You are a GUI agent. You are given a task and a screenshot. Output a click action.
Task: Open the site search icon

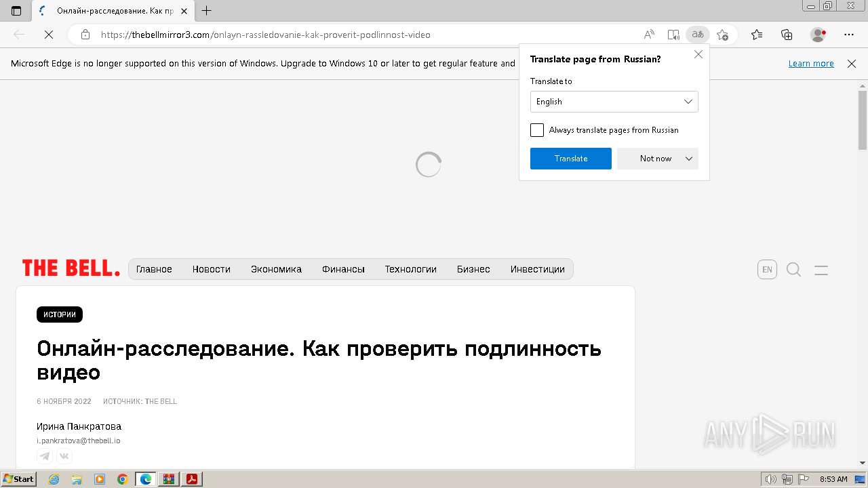coord(793,270)
